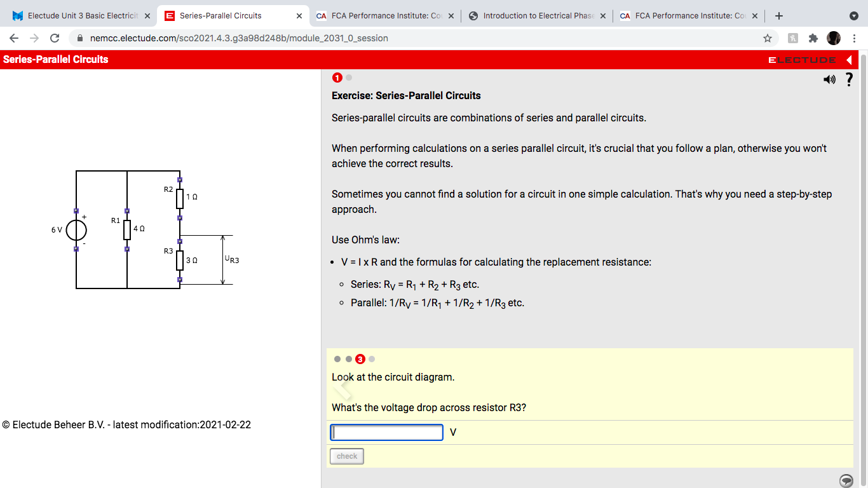Click the "Use Ohm's law:" line
Viewport: 868px width, 488px height.
point(365,240)
